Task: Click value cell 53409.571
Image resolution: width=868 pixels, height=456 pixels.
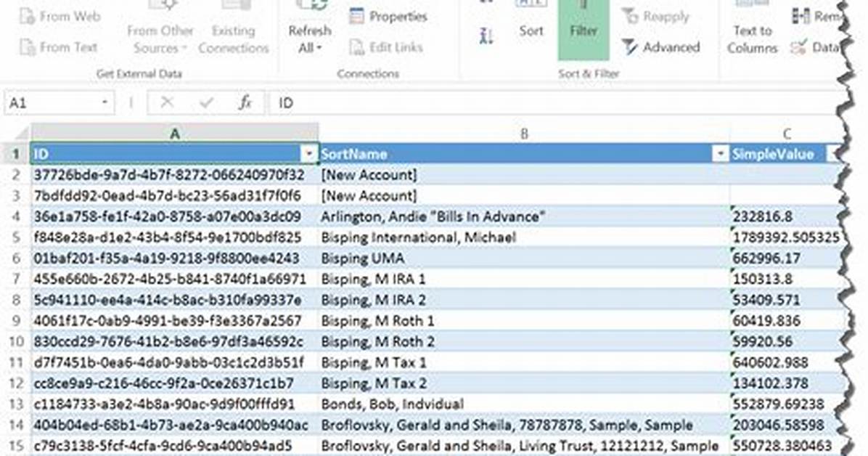Action: [786, 300]
